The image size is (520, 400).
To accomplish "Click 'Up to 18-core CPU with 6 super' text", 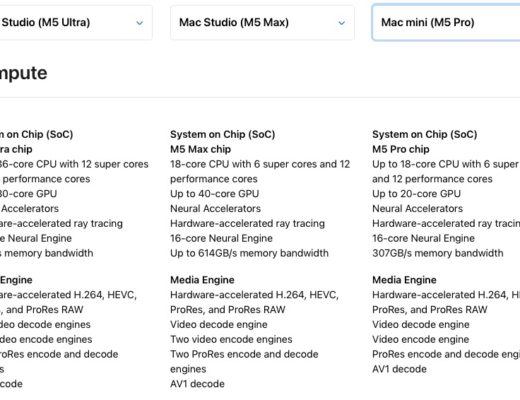I will [x=446, y=164].
